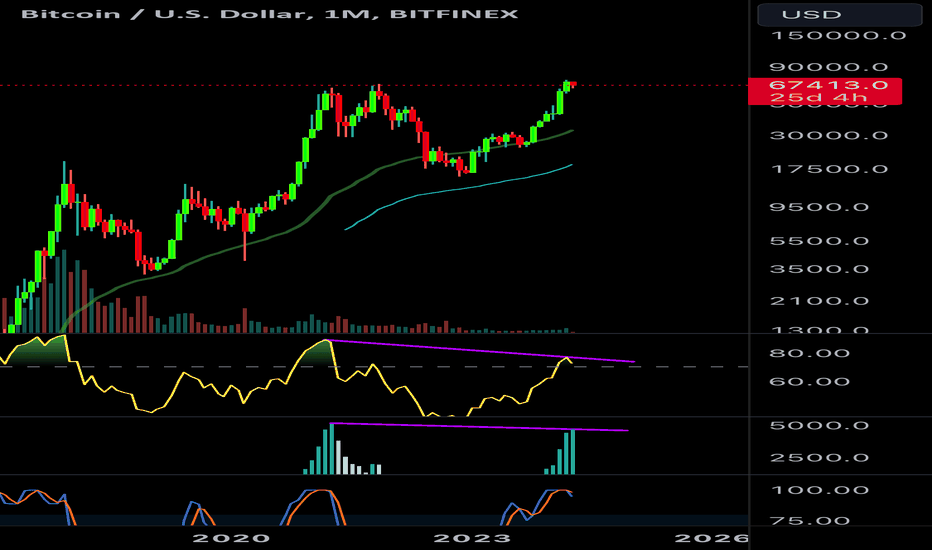Select the 75.00 stochastic axis label
The width and height of the screenshot is (932, 550).
809,521
